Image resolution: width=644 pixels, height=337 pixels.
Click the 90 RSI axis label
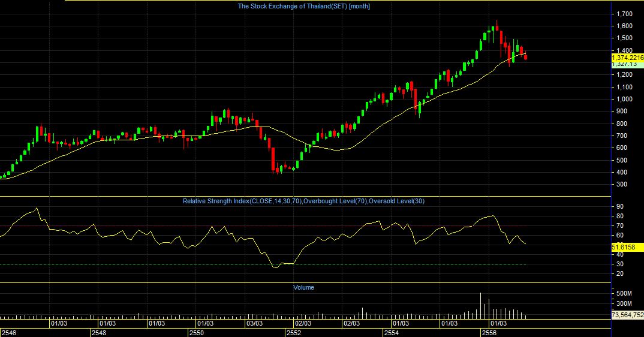[x=620, y=207]
